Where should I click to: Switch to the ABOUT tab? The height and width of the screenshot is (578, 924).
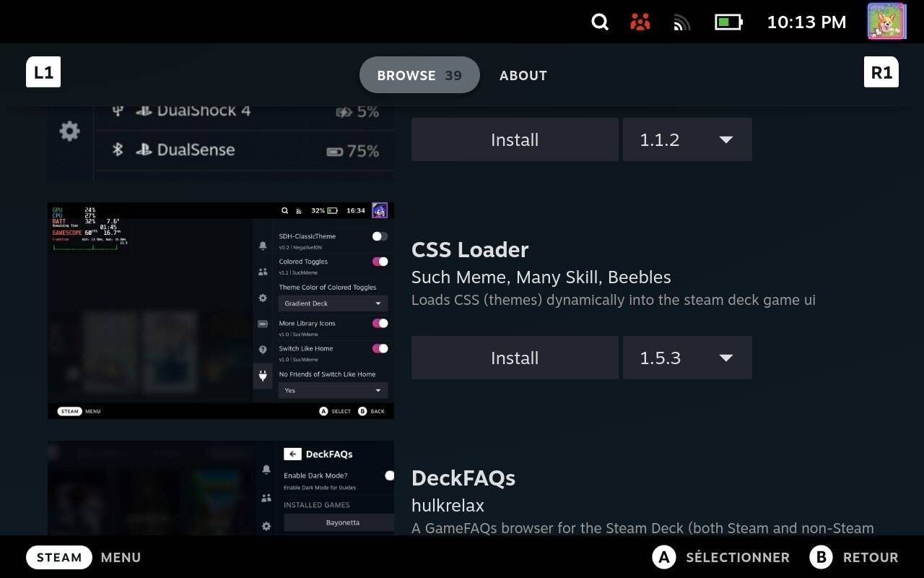pyautogui.click(x=523, y=75)
